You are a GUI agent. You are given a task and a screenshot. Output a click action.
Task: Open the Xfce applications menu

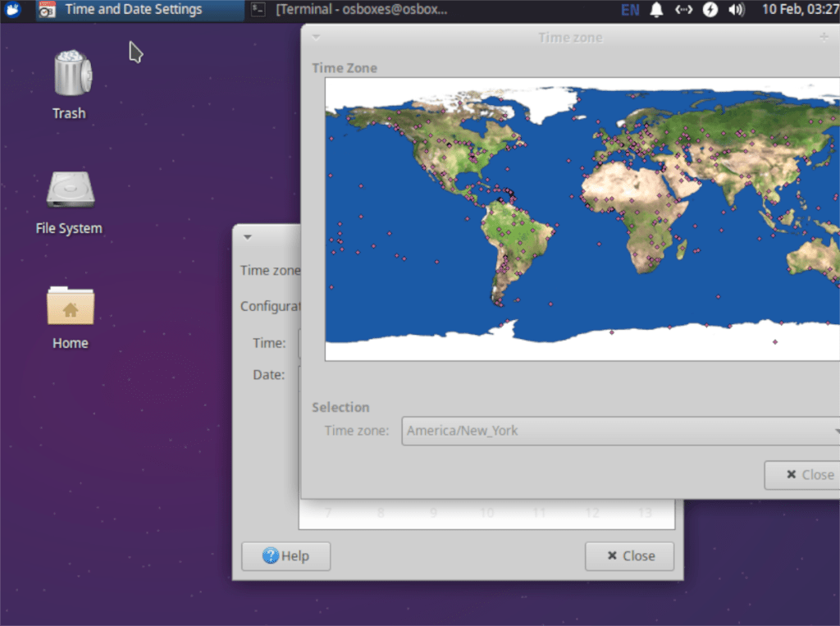[11, 10]
